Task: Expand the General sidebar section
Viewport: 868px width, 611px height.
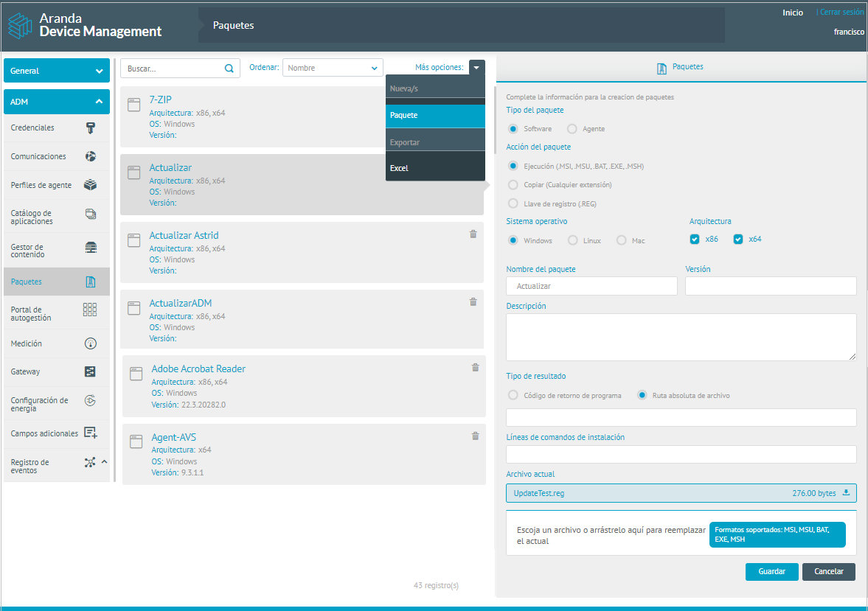Action: pos(57,71)
